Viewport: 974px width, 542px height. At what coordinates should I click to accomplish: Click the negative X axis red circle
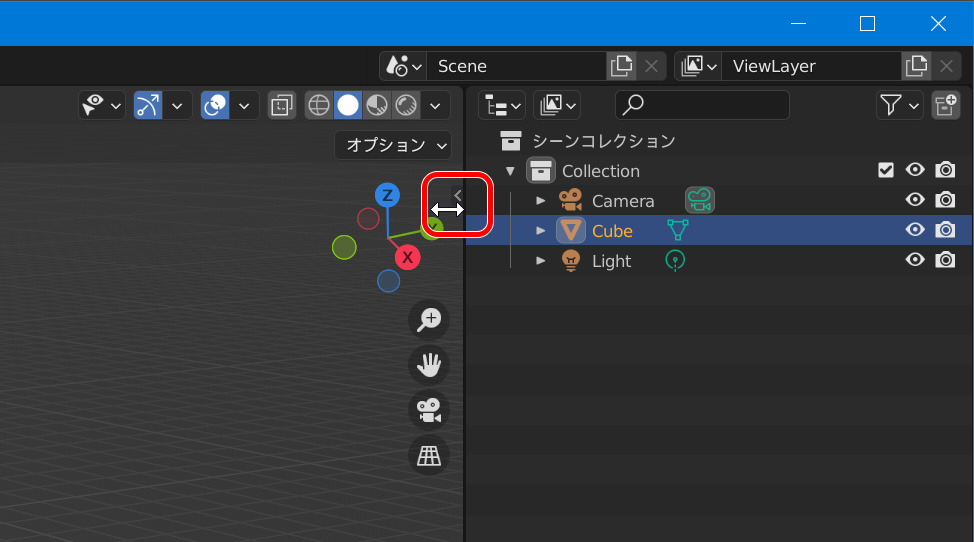(x=368, y=219)
